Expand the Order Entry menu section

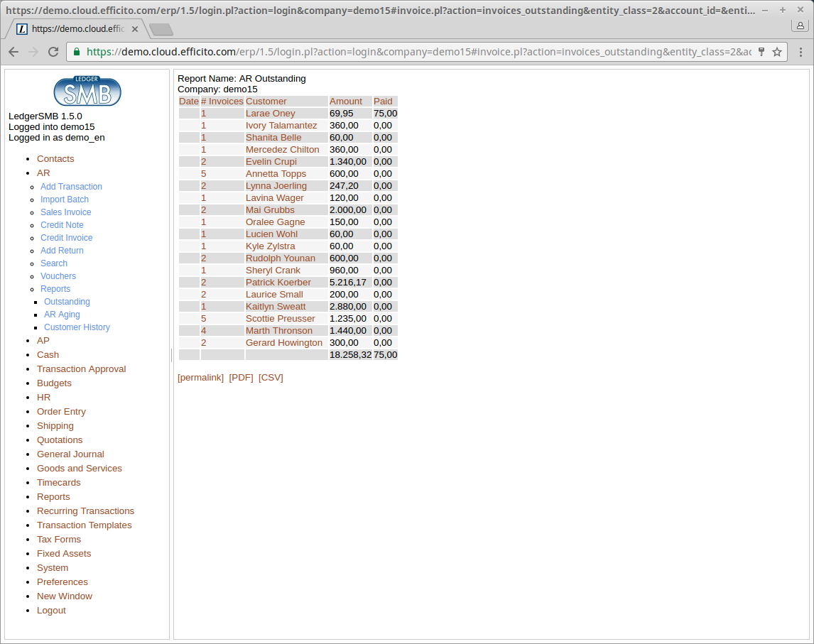click(61, 411)
